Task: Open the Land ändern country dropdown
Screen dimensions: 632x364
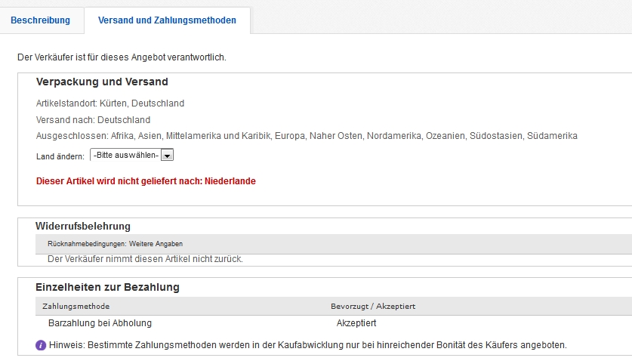Action: point(132,156)
